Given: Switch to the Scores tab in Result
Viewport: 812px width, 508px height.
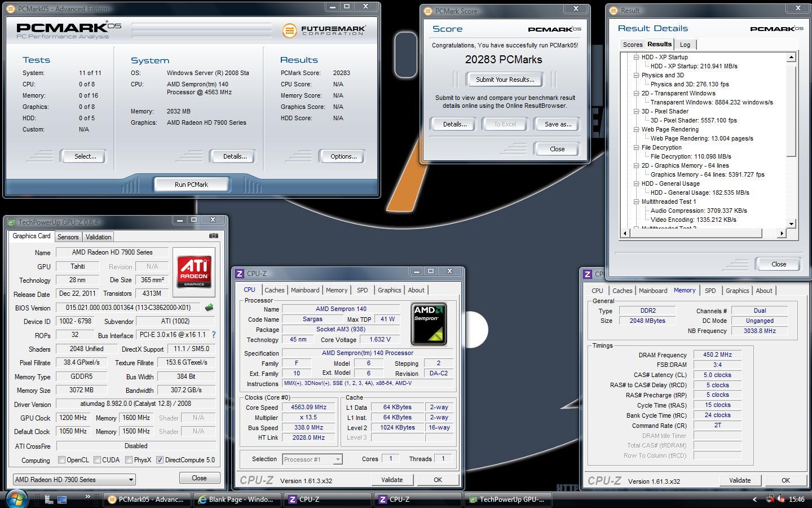Looking at the screenshot, I should [x=632, y=45].
